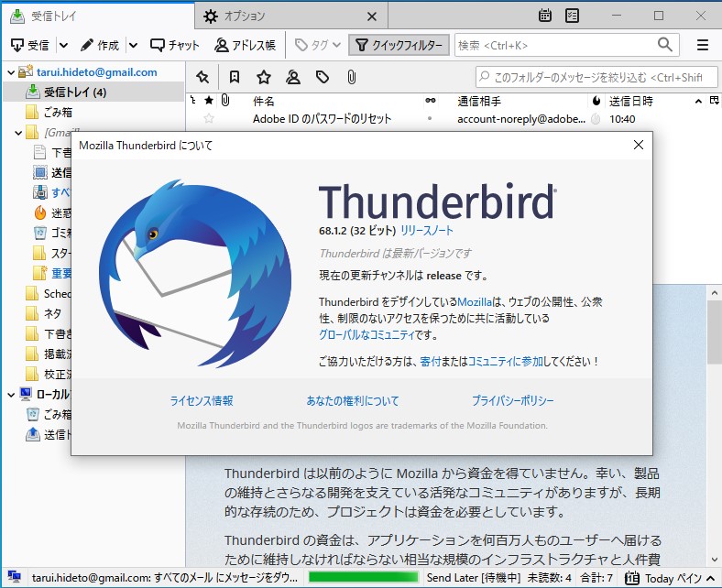Open the プライバシーポリシー link
This screenshot has width=722, height=588.
[512, 401]
